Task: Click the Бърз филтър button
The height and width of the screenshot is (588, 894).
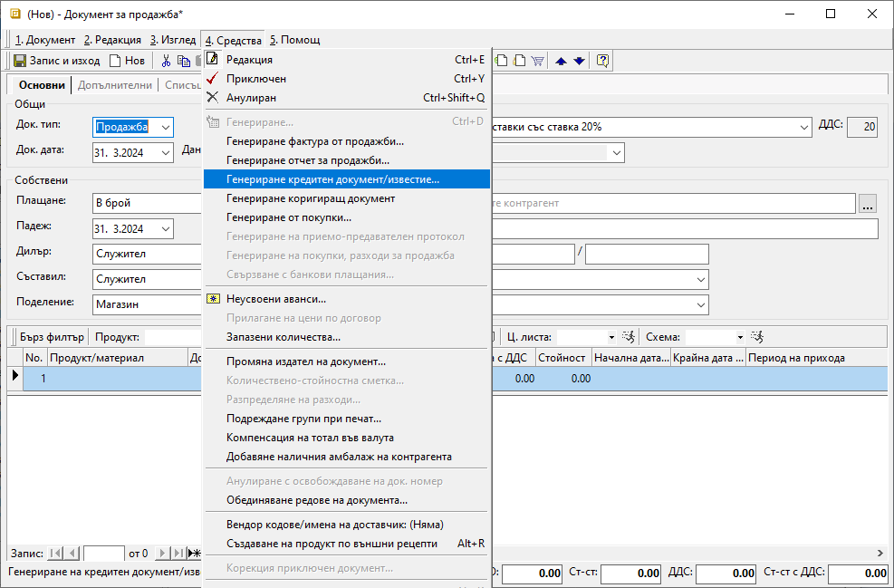Action: pos(52,337)
